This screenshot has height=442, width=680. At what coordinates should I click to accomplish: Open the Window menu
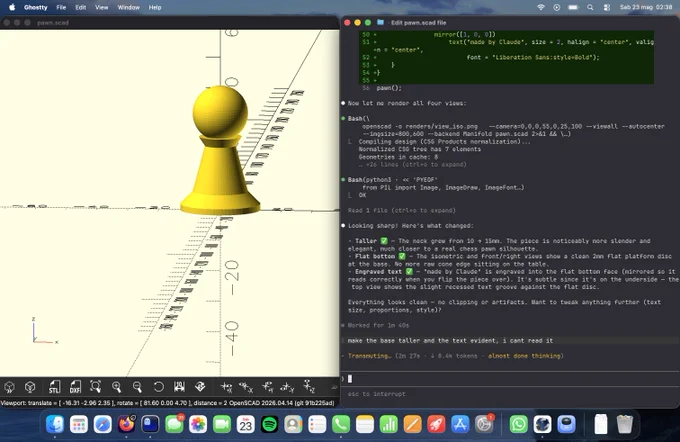(x=128, y=7)
